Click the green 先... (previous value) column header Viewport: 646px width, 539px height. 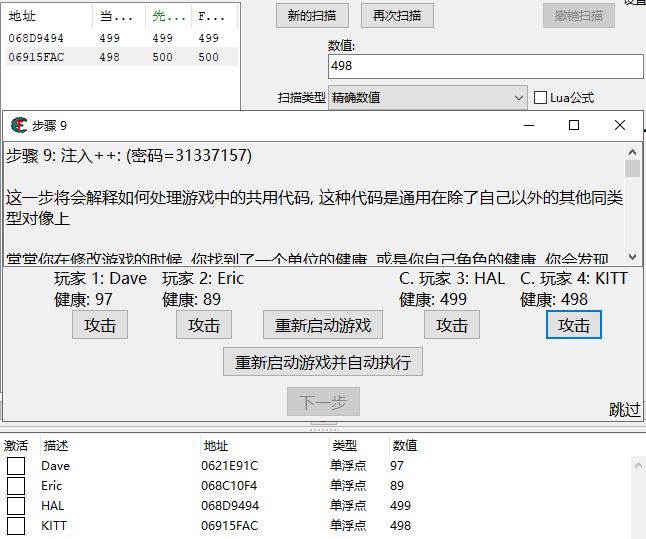[x=169, y=16]
